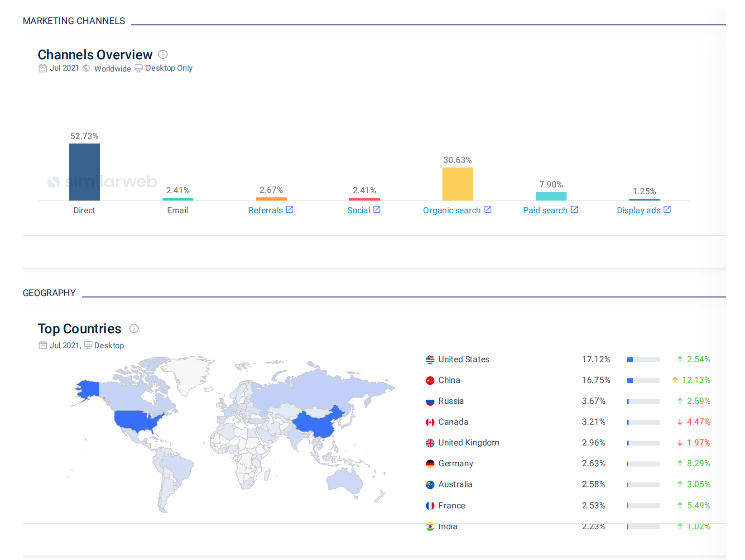This screenshot has height=560, width=745.
Task: Open the Organic search external link icon
Action: coord(488,210)
